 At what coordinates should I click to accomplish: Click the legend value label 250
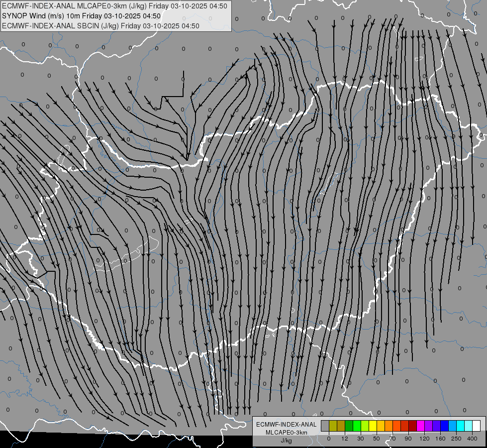pyautogui.click(x=456, y=439)
